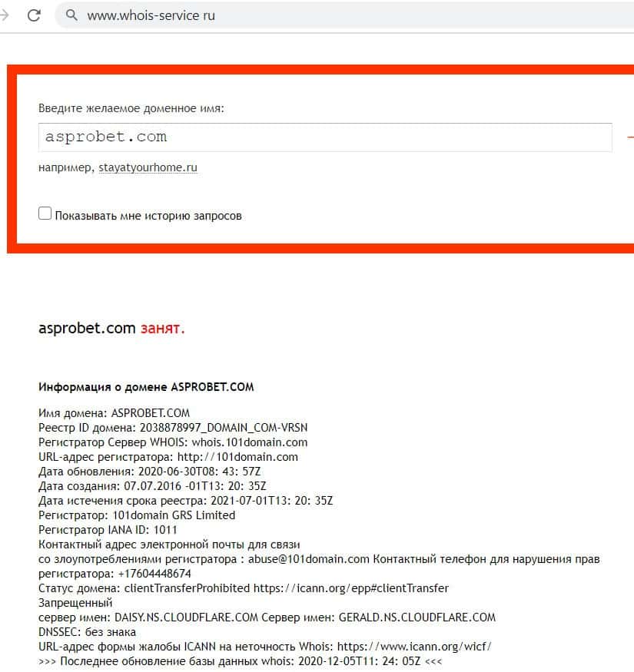Click the whois.101domain.com server text
This screenshot has height=672, width=634.
coord(250,442)
